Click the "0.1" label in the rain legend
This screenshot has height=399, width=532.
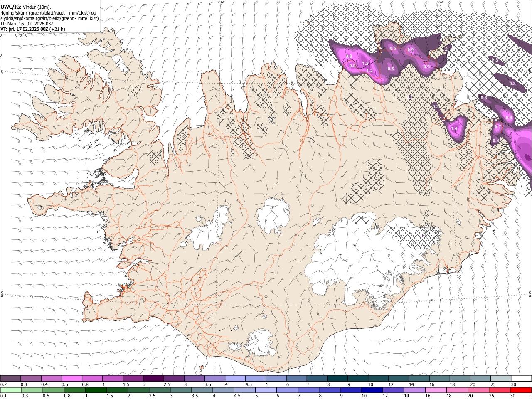pyautogui.click(x=4, y=396)
